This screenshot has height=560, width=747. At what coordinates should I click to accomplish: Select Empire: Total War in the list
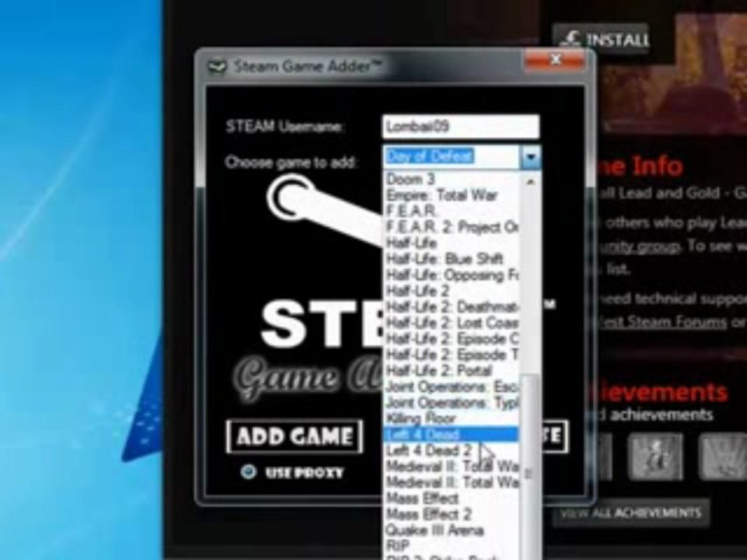coord(451,195)
